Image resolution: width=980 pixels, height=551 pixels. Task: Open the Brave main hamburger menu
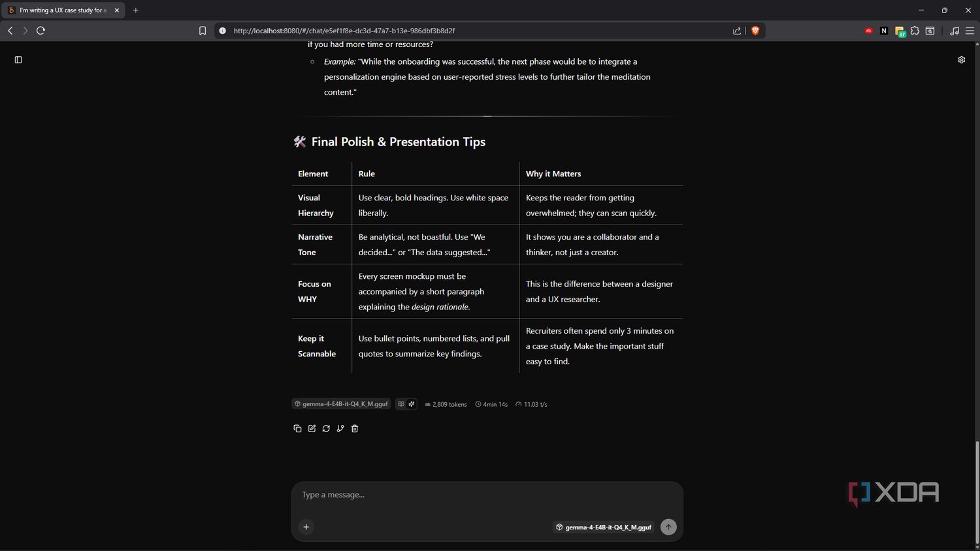pyautogui.click(x=970, y=31)
